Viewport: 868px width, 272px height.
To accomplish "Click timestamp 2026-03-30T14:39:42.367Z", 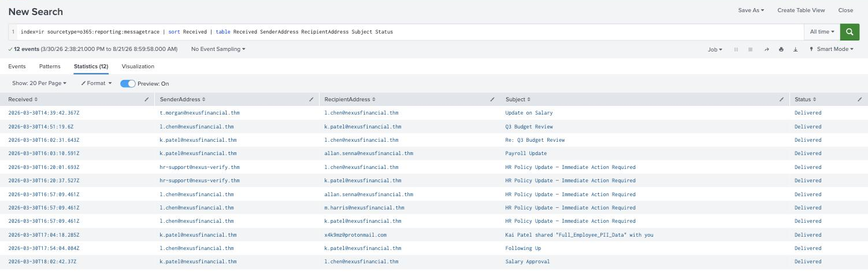I will pos(44,113).
